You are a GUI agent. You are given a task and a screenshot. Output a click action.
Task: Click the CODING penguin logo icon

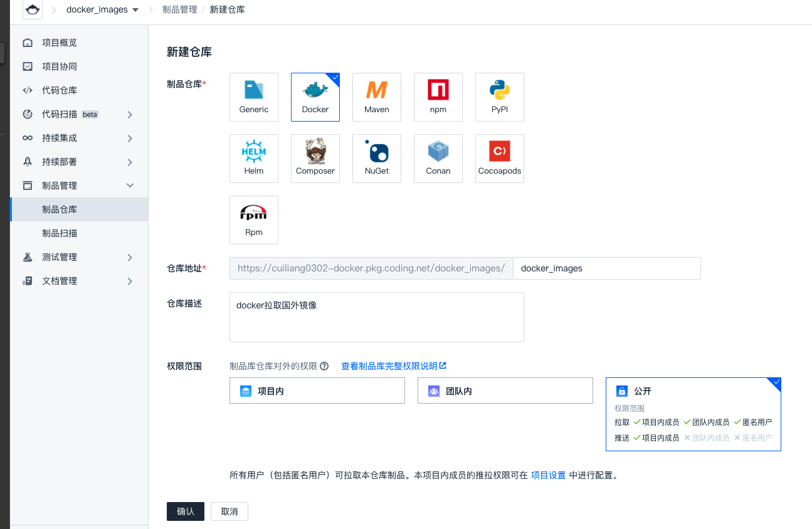point(33,9)
